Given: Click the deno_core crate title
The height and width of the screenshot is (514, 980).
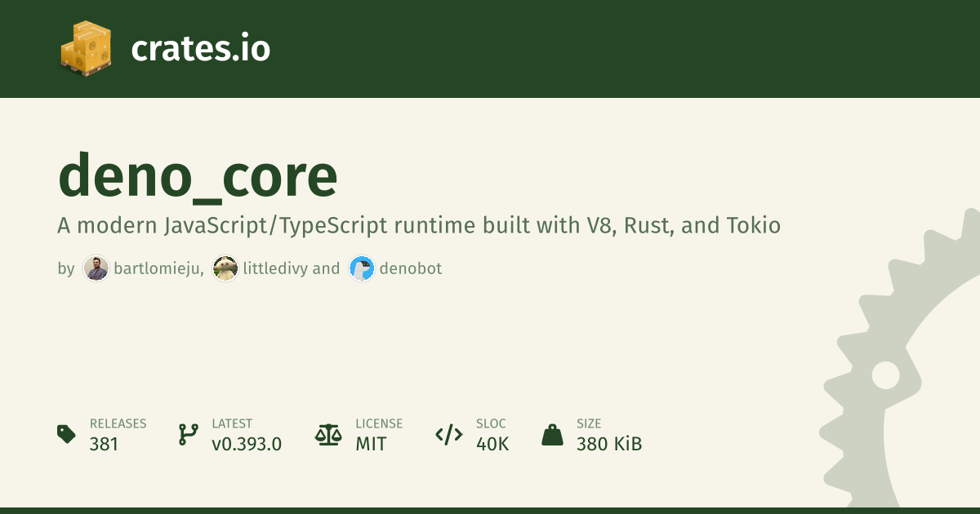Looking at the screenshot, I should pos(198,176).
